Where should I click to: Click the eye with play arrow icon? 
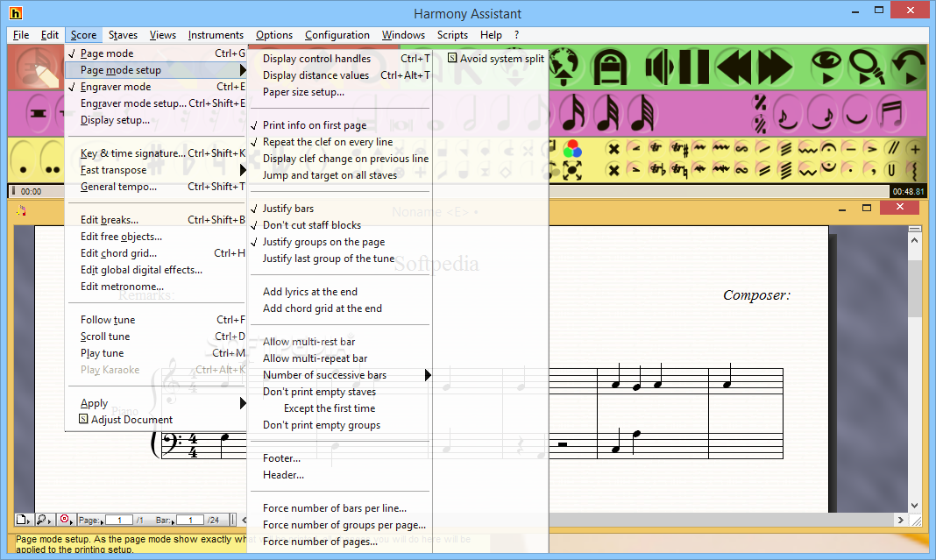[x=826, y=67]
